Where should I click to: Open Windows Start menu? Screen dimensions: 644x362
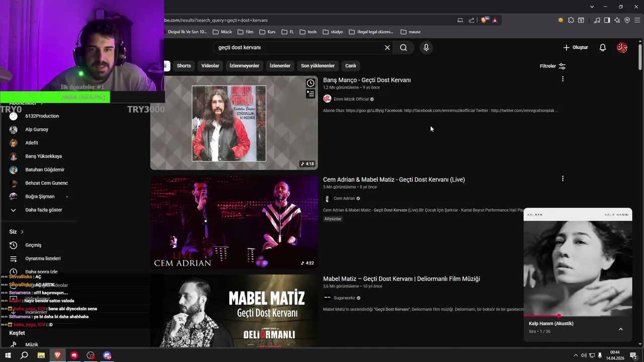[8, 355]
